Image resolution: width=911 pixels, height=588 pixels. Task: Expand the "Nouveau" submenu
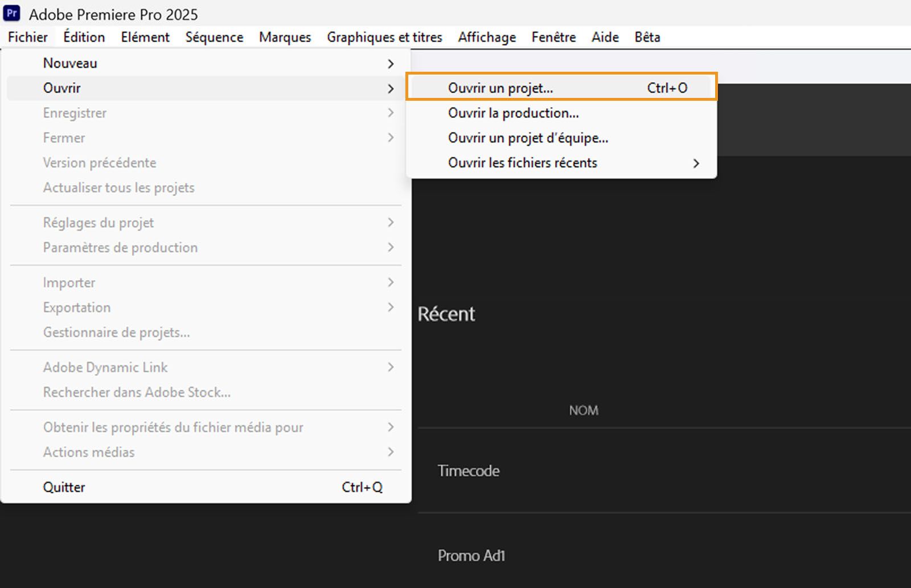pos(70,63)
